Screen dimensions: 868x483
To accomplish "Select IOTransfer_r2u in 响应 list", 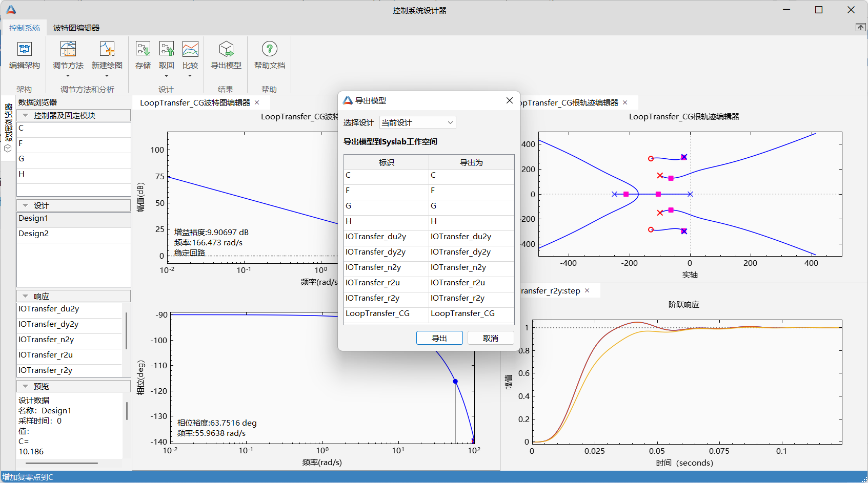I will tap(70, 356).
